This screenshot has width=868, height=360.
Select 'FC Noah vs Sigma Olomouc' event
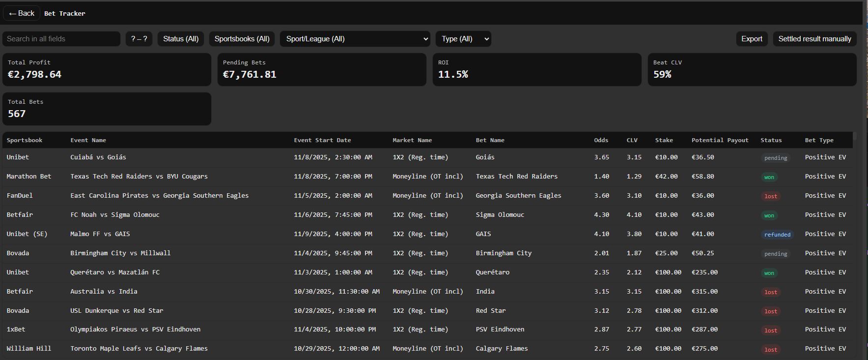coord(114,215)
